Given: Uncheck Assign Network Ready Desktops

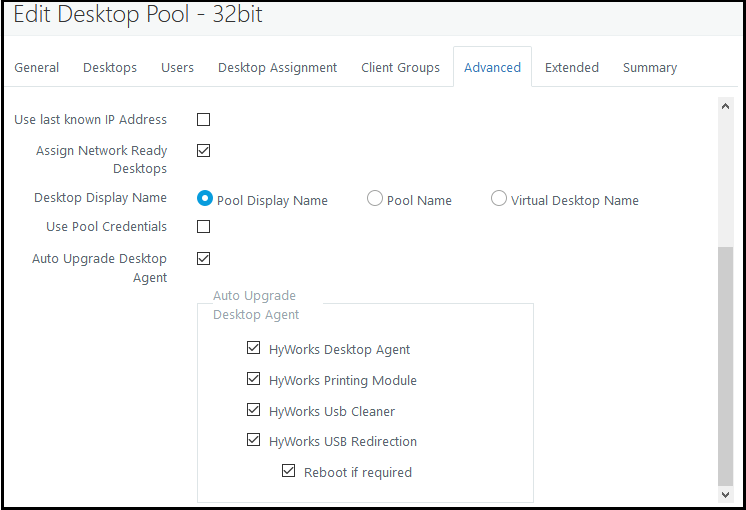Looking at the screenshot, I should [x=204, y=151].
